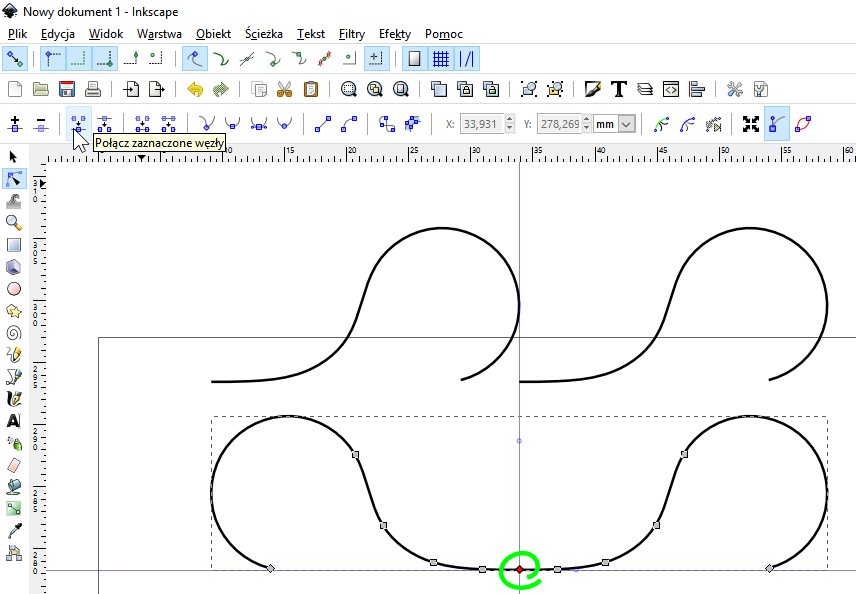Open the XML editor dialog

pos(671,89)
